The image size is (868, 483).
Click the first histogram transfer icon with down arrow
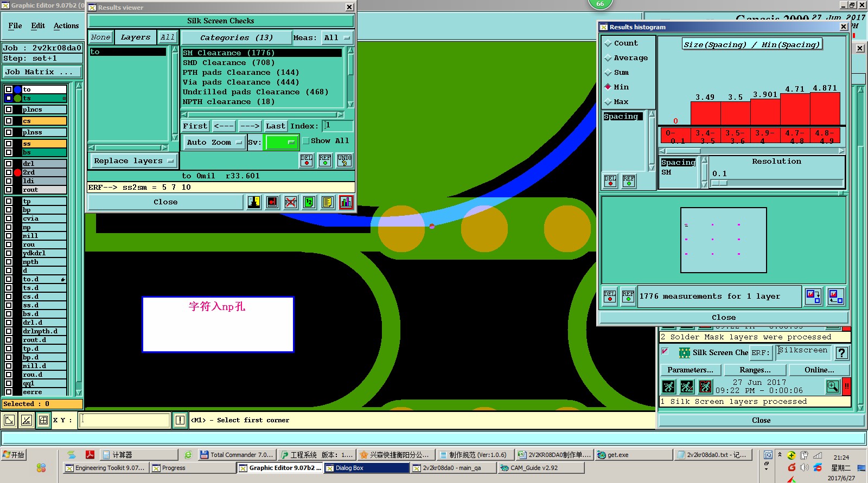coord(813,297)
